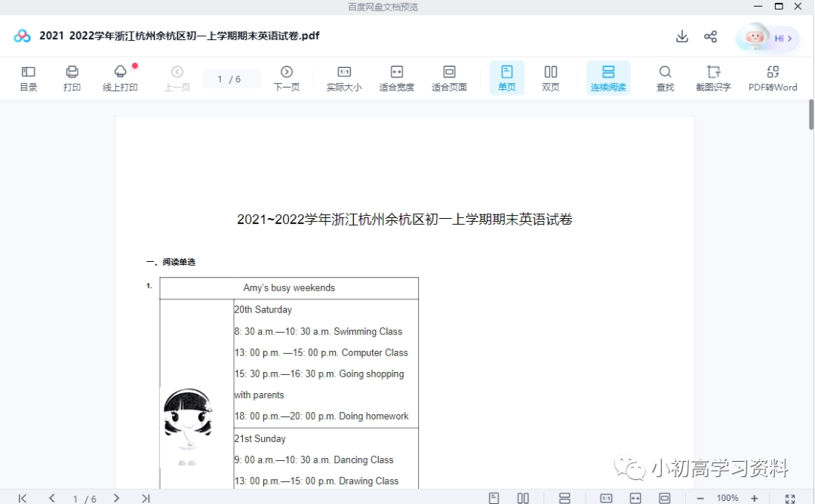Click the vertical scrollbar thumb
Image resolution: width=815 pixels, height=504 pixels.
click(x=810, y=115)
